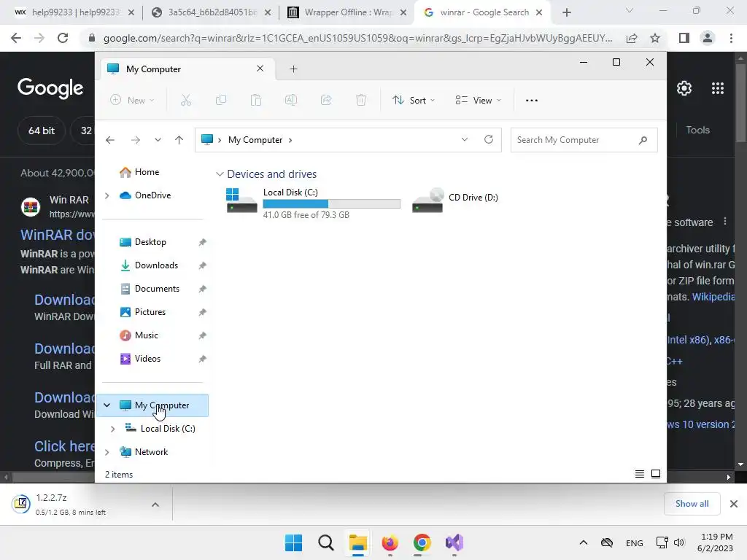747x560 pixels.
Task: Expand Local Disk (C:) tree node
Action: (x=112, y=429)
